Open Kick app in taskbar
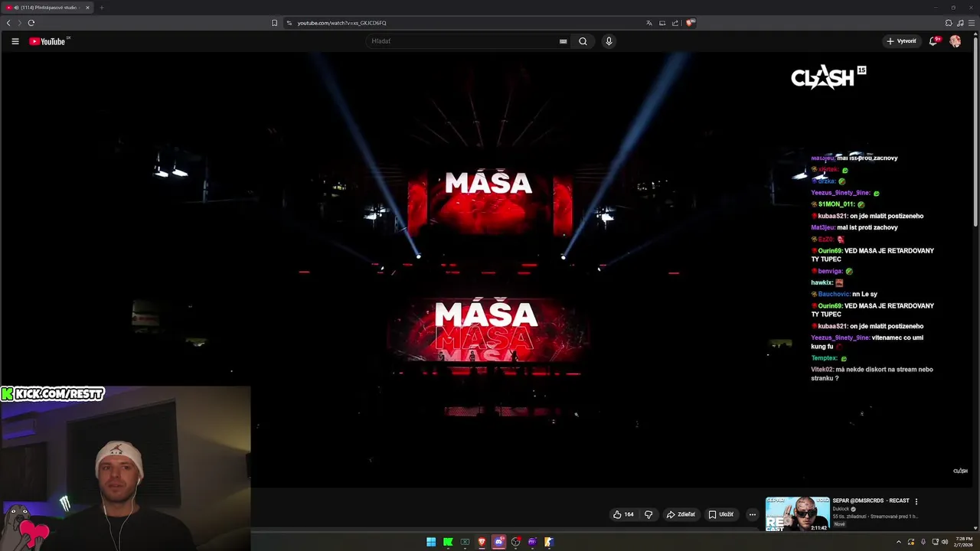The height and width of the screenshot is (551, 980). [448, 542]
